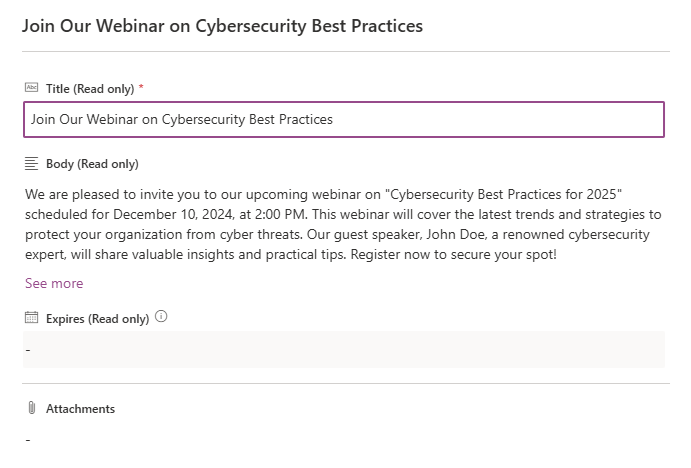Image resolution: width=691 pixels, height=468 pixels.
Task: Click the red required asterisk after Title
Action: (141, 87)
